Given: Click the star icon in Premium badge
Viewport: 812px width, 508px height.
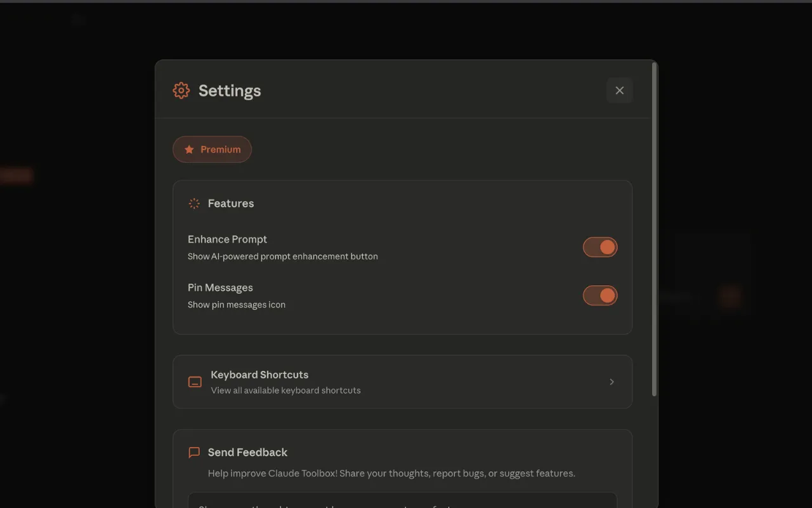Looking at the screenshot, I should tap(189, 150).
